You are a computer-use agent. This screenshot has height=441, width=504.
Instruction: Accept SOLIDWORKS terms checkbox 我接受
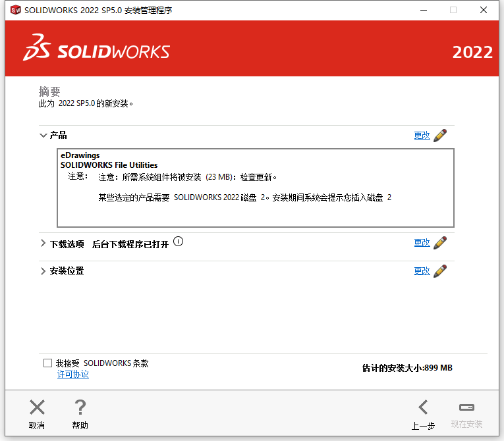[x=47, y=363]
